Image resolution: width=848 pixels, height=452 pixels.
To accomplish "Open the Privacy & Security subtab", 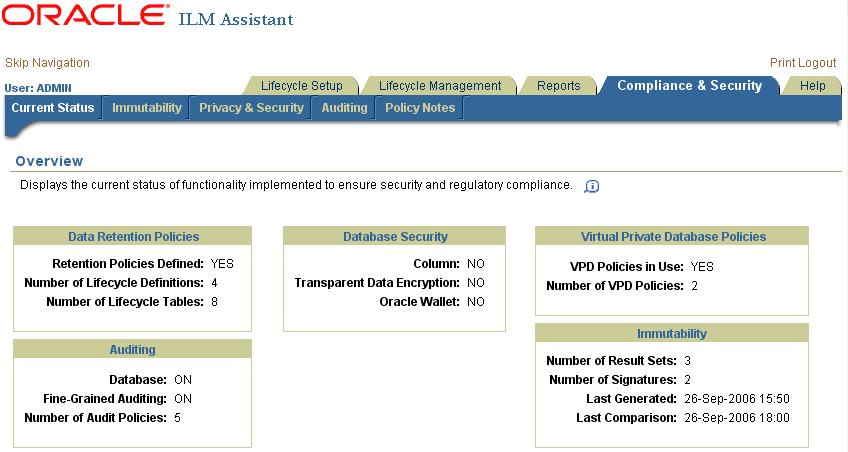I will [251, 108].
